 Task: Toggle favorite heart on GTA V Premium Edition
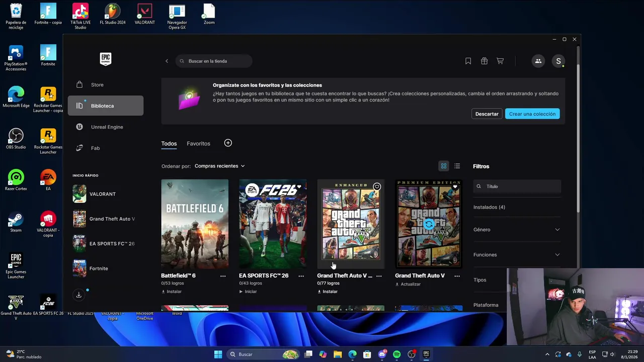[455, 187]
